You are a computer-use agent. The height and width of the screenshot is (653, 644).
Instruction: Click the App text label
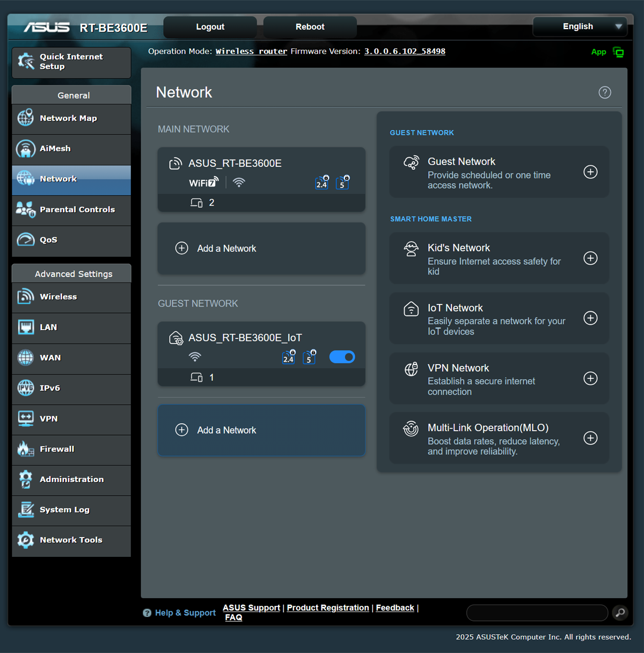pyautogui.click(x=598, y=52)
